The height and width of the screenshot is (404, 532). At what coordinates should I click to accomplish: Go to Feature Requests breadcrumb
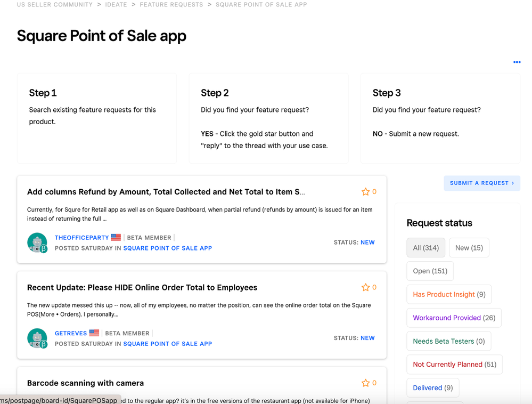[171, 4]
